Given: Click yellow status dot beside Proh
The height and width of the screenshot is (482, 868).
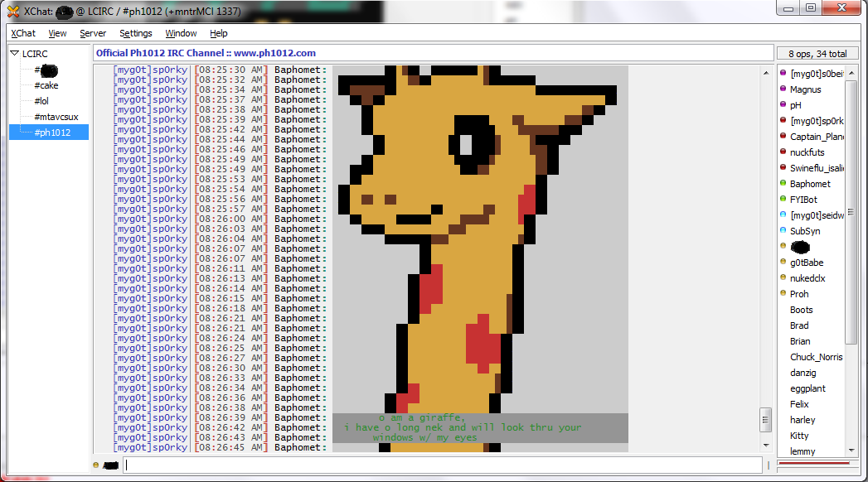Looking at the screenshot, I should (783, 293).
